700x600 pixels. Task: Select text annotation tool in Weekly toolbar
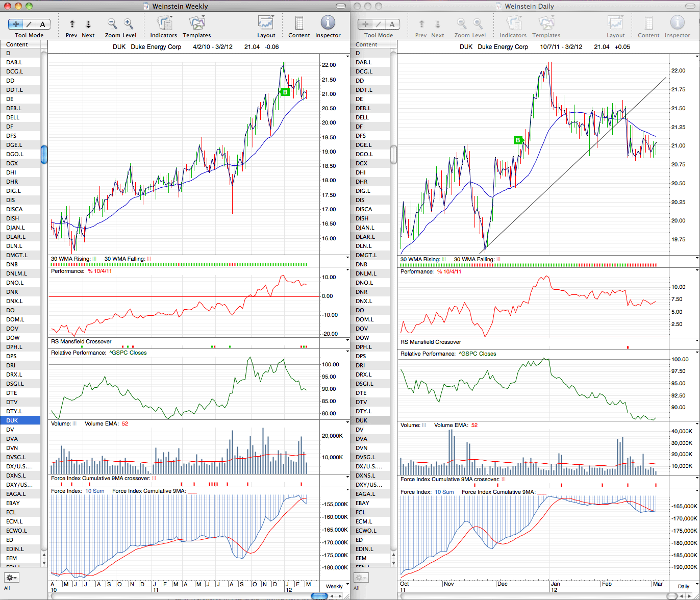point(43,24)
